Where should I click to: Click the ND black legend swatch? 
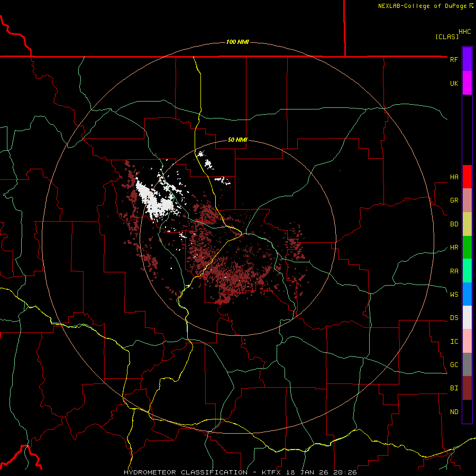467,411
